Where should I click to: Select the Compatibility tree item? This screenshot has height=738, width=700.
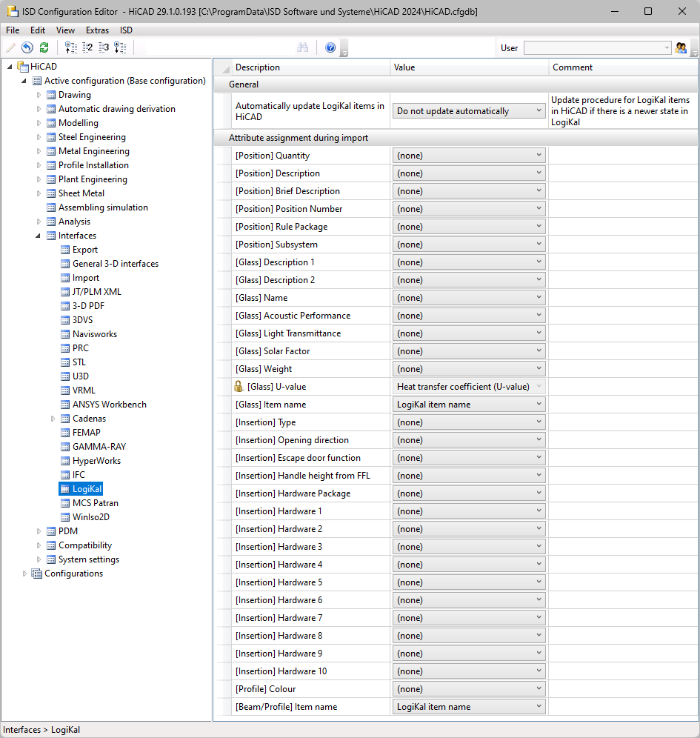(85, 545)
